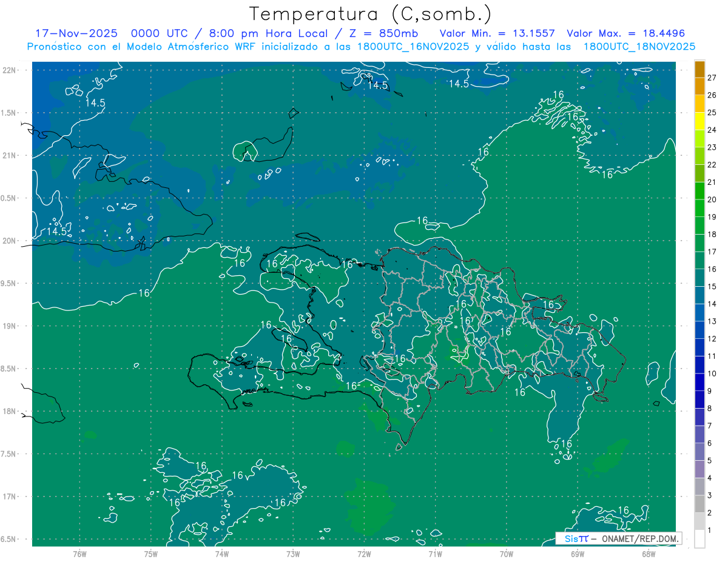
Task: Click the '70W' longitude axis label
Action: (x=507, y=554)
